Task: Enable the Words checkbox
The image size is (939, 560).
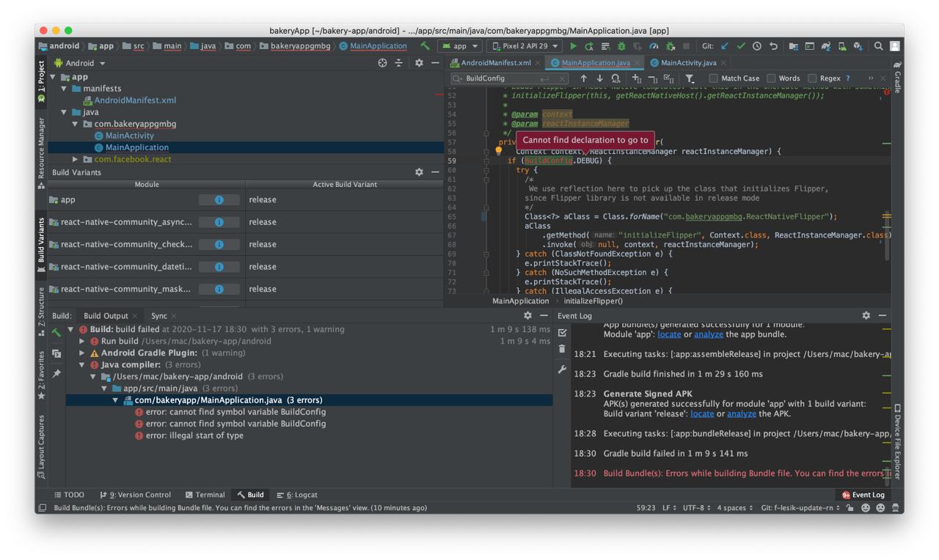Action: [771, 78]
